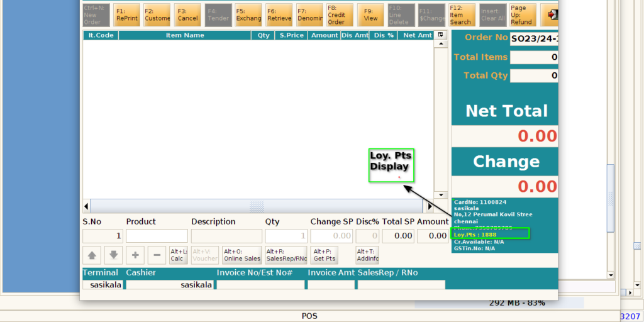Click the Invoice Amt field
Image resolution: width=644 pixels, height=322 pixels.
click(331, 285)
